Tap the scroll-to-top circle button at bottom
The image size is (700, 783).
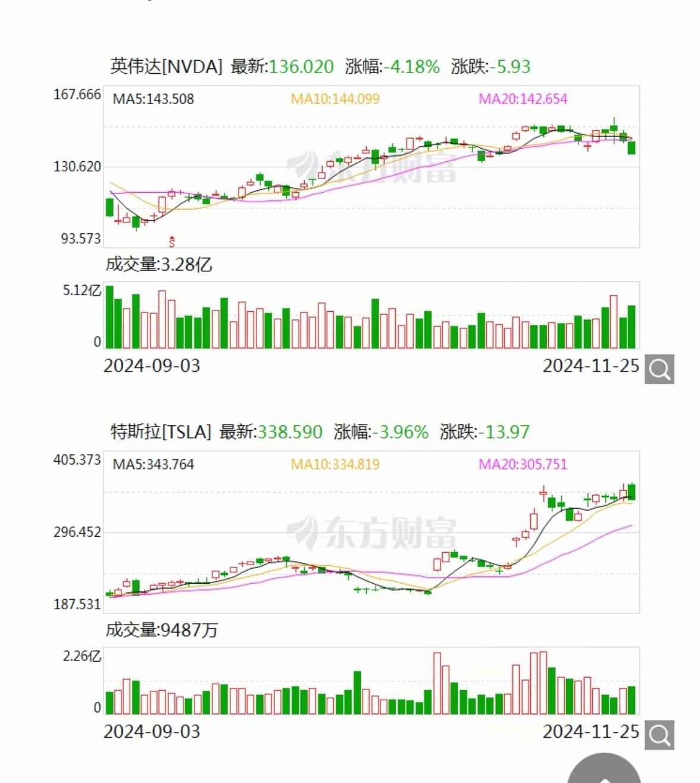(604, 769)
